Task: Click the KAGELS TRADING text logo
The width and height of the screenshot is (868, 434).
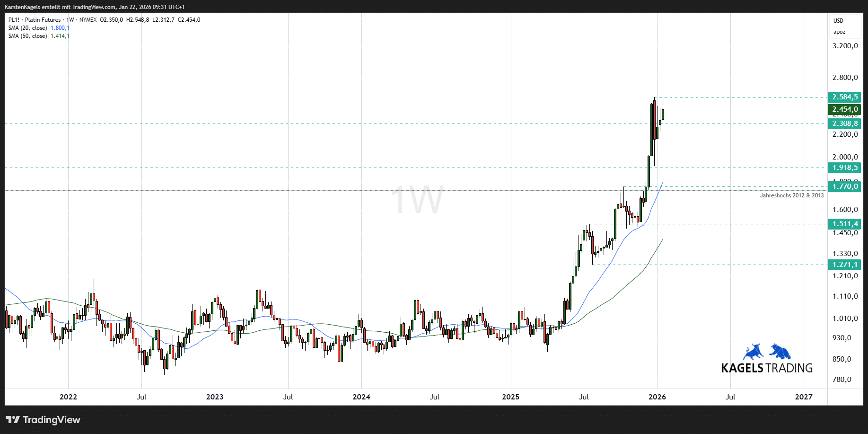Action: (x=767, y=368)
